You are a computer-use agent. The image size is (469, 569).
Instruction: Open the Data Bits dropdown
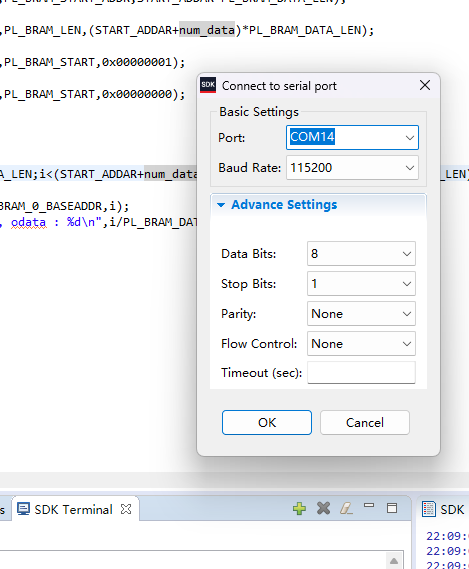coord(361,254)
